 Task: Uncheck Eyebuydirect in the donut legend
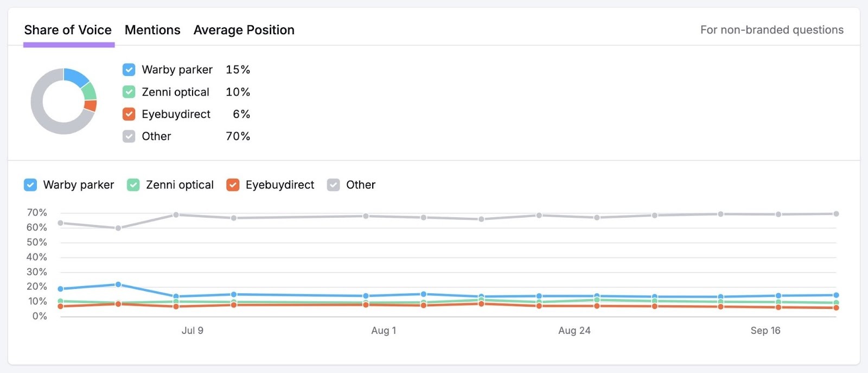point(129,114)
